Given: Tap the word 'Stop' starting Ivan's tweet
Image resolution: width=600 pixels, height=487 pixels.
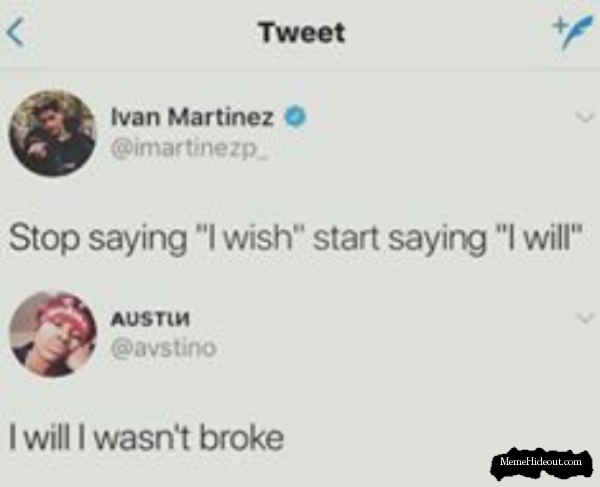Looking at the screenshot, I should tap(44, 239).
